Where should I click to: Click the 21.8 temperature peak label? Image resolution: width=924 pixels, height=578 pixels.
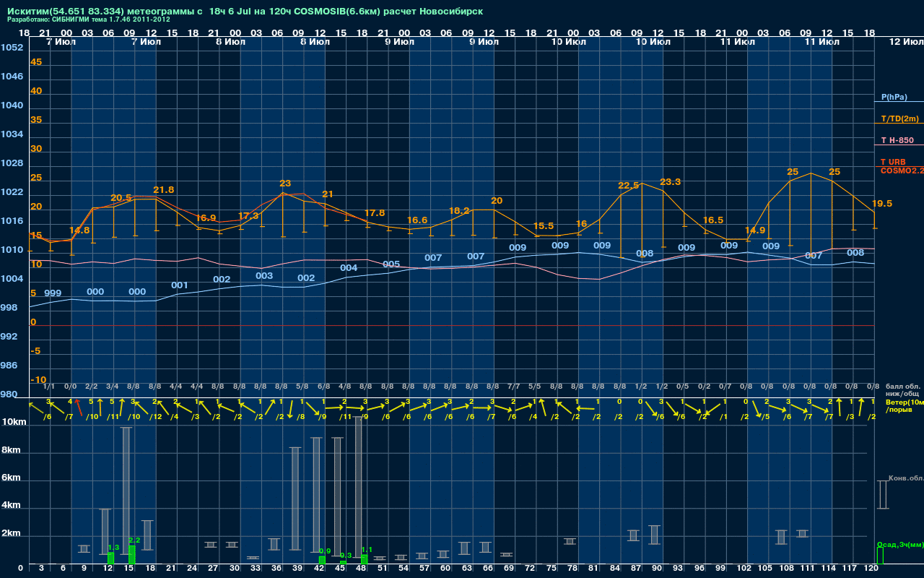click(x=163, y=190)
